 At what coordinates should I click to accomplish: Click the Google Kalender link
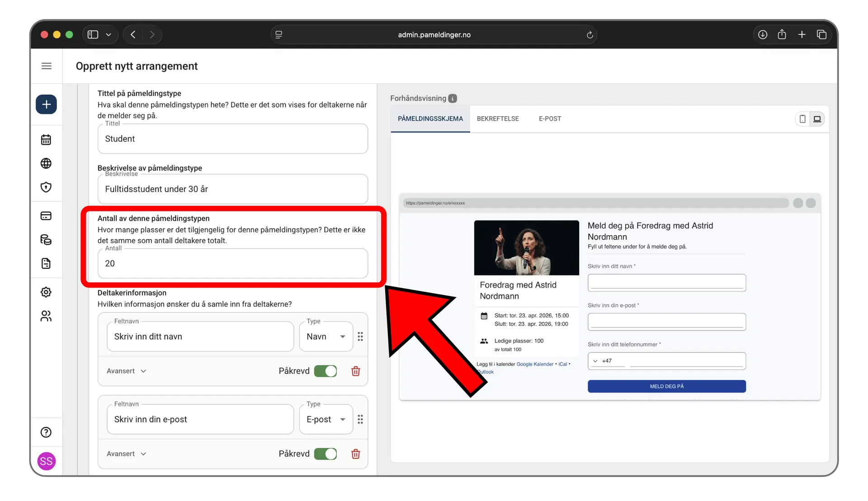coord(534,364)
